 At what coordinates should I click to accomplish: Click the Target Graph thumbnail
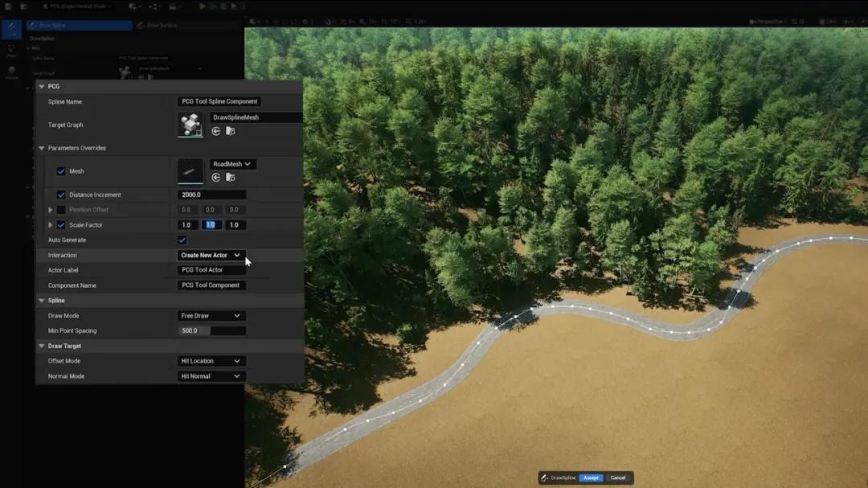coord(190,125)
